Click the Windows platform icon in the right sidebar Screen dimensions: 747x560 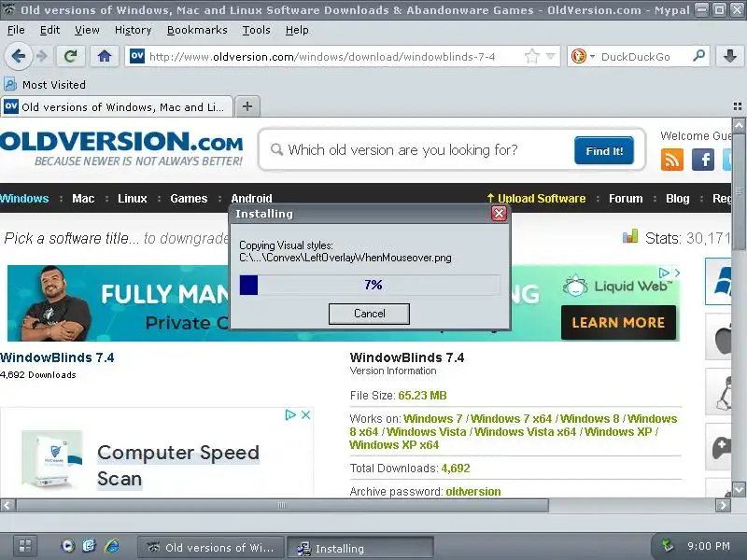718,282
